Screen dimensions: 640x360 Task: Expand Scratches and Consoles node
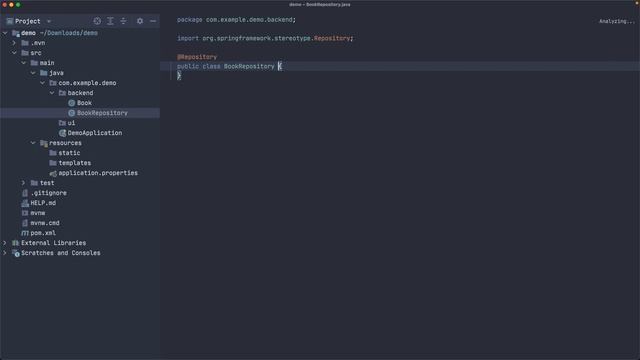(5, 253)
